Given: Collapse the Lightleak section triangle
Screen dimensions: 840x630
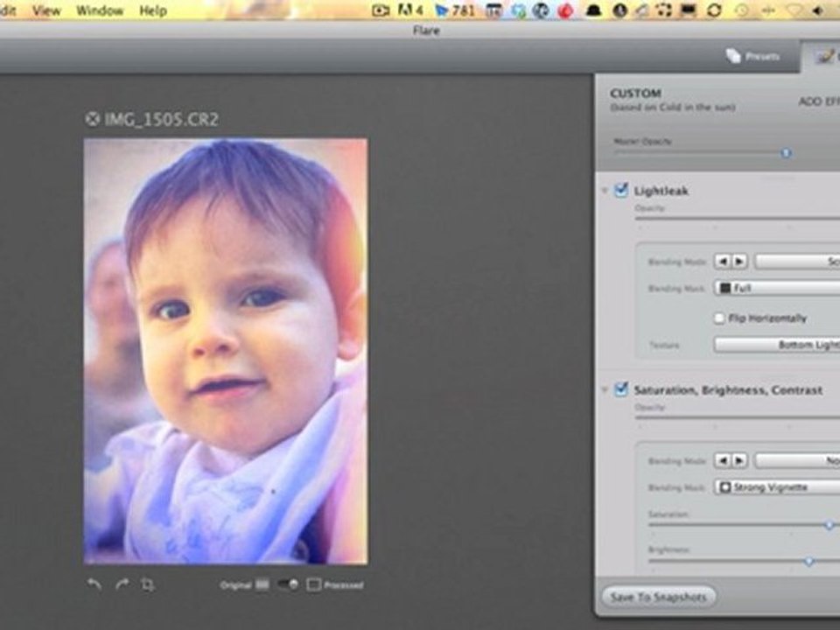Looking at the screenshot, I should (x=605, y=190).
